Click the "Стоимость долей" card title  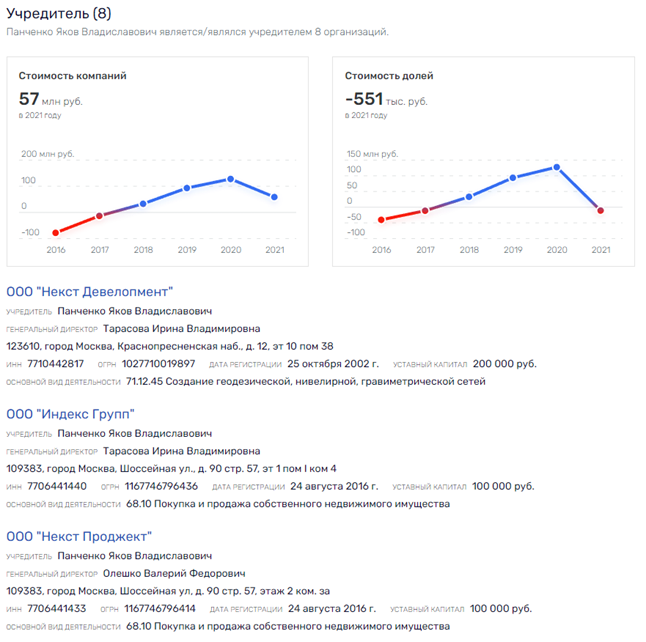click(x=389, y=76)
